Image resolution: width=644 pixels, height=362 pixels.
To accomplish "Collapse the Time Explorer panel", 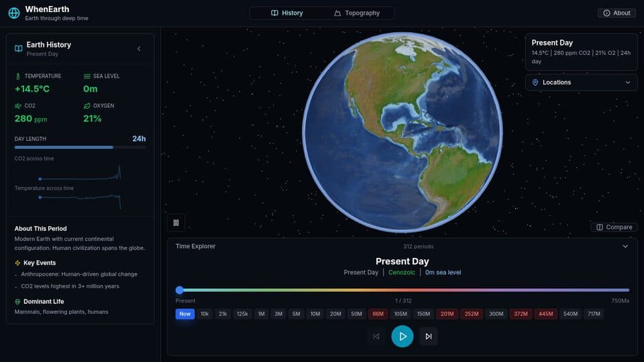I will pos(625,247).
